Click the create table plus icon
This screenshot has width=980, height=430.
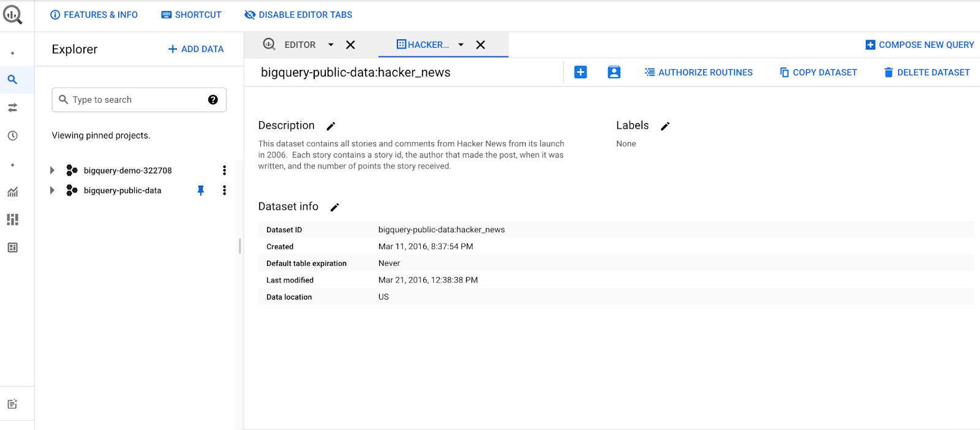pos(580,72)
